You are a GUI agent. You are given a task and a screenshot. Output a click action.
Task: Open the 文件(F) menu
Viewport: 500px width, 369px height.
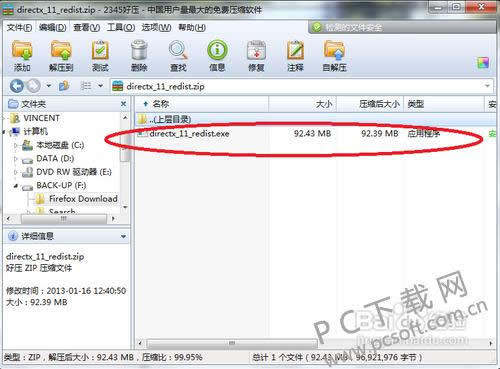(19, 27)
